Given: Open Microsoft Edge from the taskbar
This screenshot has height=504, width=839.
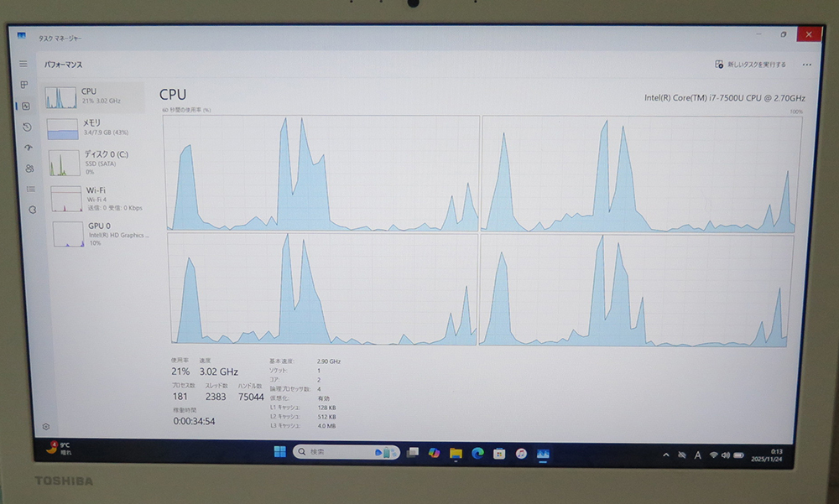Looking at the screenshot, I should [x=478, y=454].
